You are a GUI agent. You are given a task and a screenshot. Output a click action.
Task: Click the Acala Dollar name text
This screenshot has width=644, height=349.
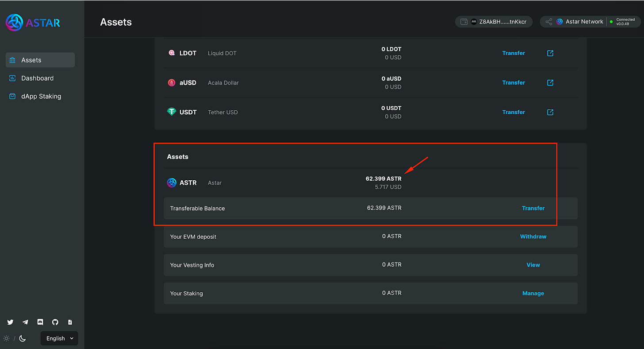(x=223, y=83)
